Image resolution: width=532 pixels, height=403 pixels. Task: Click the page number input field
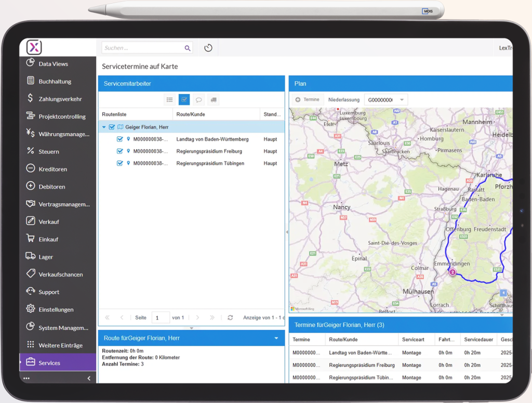[161, 317]
